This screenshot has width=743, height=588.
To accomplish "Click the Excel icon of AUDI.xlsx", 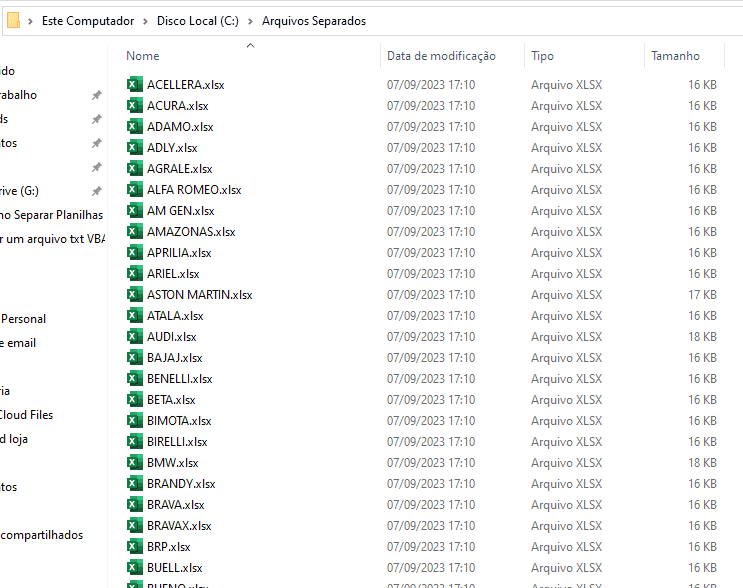I will (x=135, y=337).
